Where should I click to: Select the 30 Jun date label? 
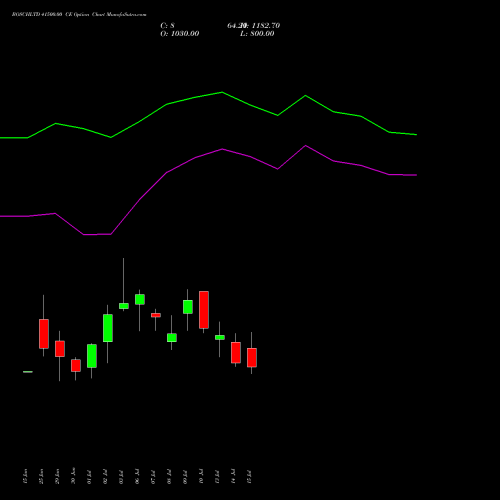pyautogui.click(x=73, y=476)
